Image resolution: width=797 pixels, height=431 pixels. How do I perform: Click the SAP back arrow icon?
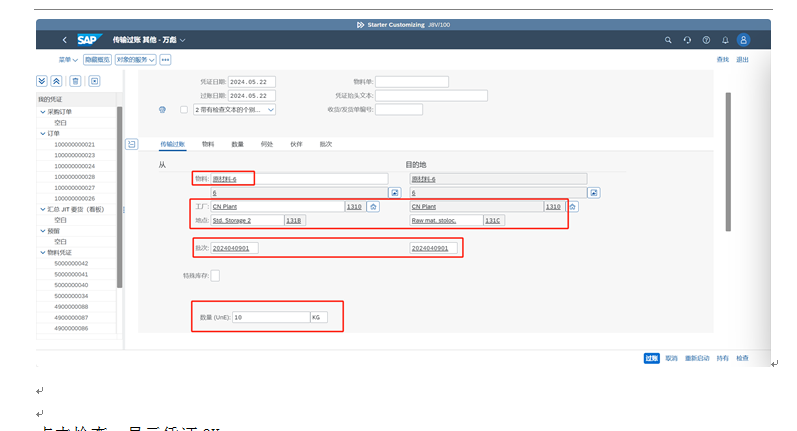pos(65,40)
